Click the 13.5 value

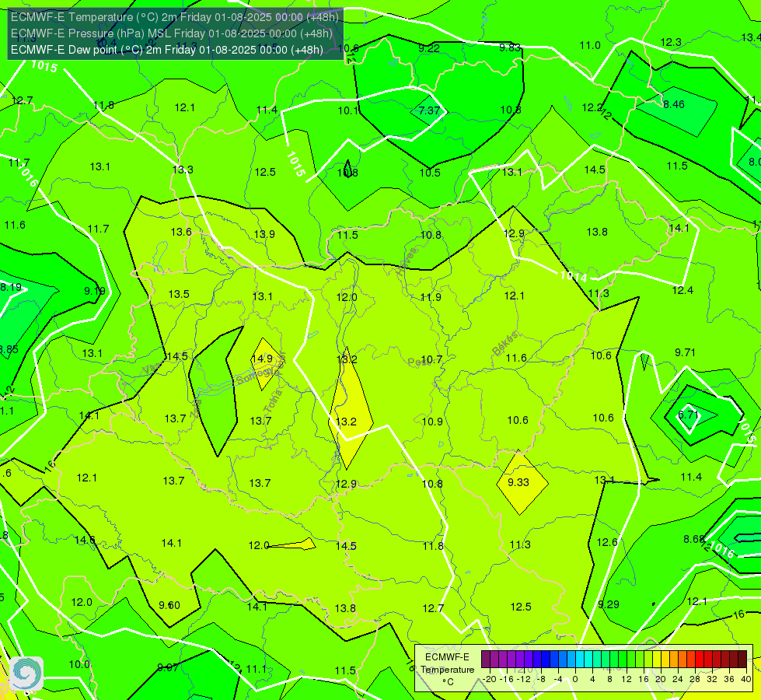pos(179,294)
